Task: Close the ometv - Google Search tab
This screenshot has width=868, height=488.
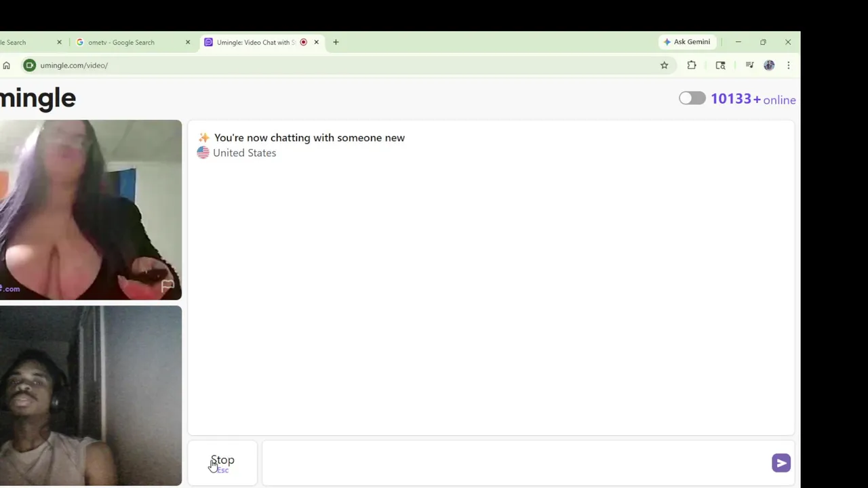Action: click(188, 42)
